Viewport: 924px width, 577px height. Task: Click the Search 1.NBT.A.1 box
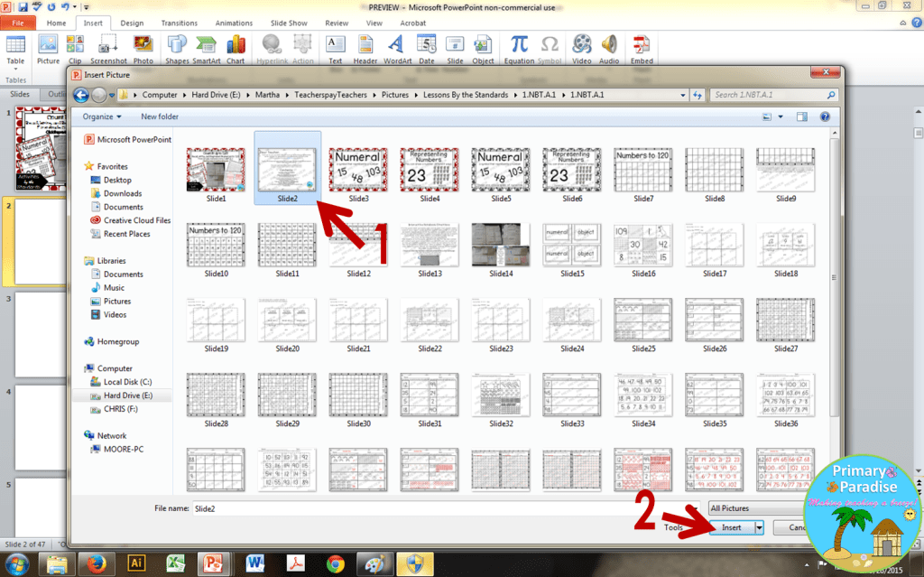coord(773,95)
